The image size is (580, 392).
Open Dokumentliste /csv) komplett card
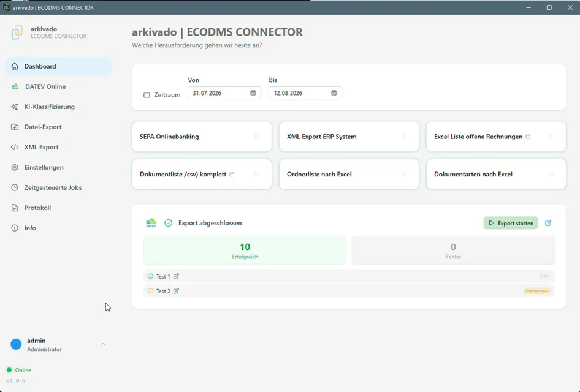[202, 175]
